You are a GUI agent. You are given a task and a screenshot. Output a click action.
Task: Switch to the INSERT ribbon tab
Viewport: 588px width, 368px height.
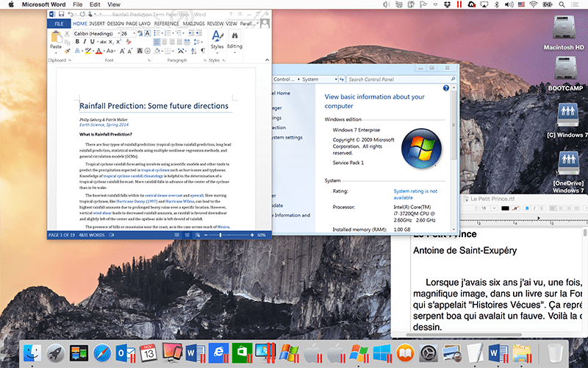pyautogui.click(x=97, y=24)
